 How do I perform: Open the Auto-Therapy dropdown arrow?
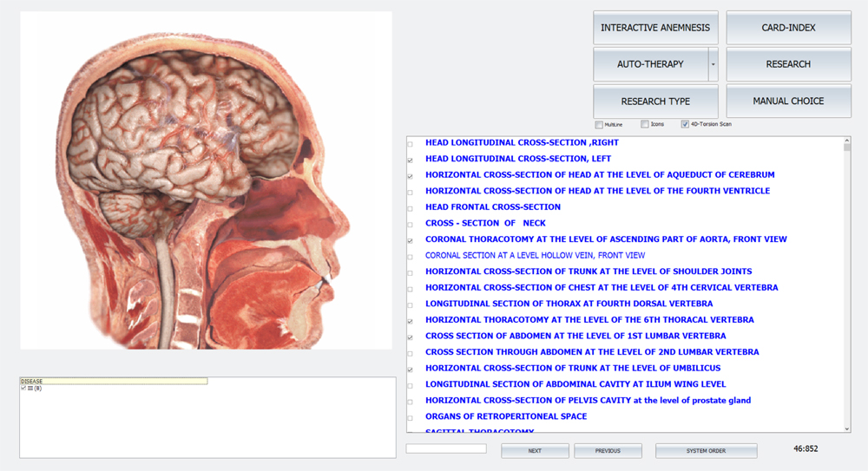click(713, 64)
